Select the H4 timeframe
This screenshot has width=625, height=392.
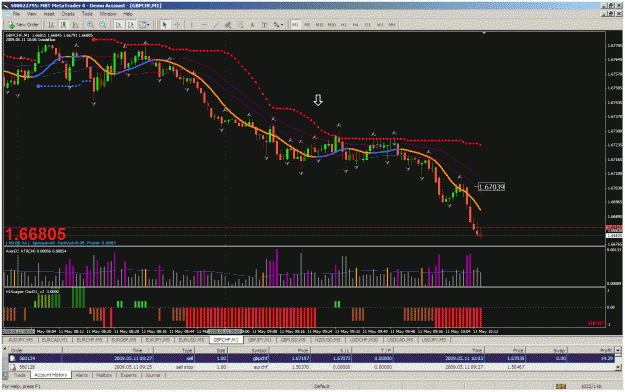[x=356, y=25]
